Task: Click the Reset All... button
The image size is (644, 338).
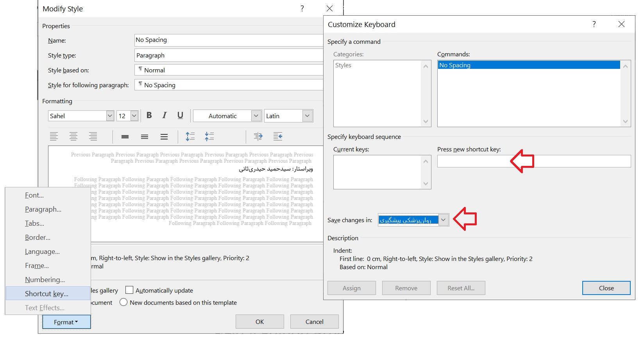Action: coord(461,288)
